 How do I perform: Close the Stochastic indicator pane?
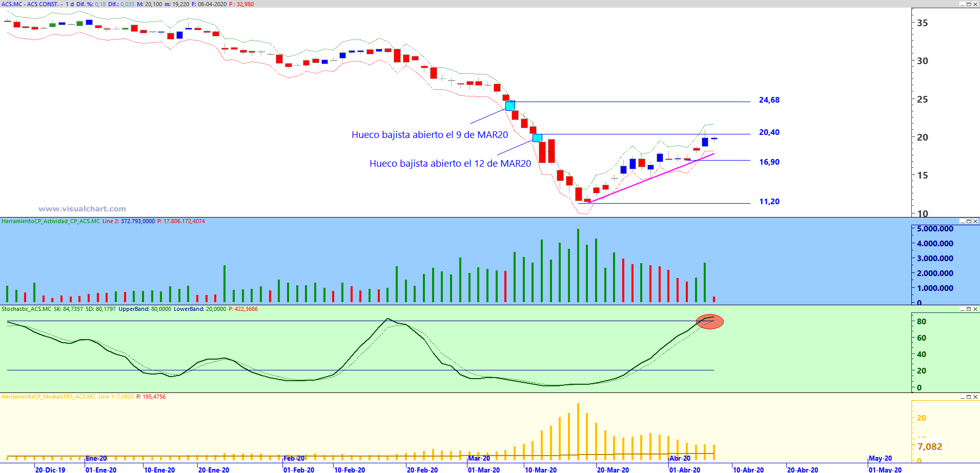pos(975,309)
